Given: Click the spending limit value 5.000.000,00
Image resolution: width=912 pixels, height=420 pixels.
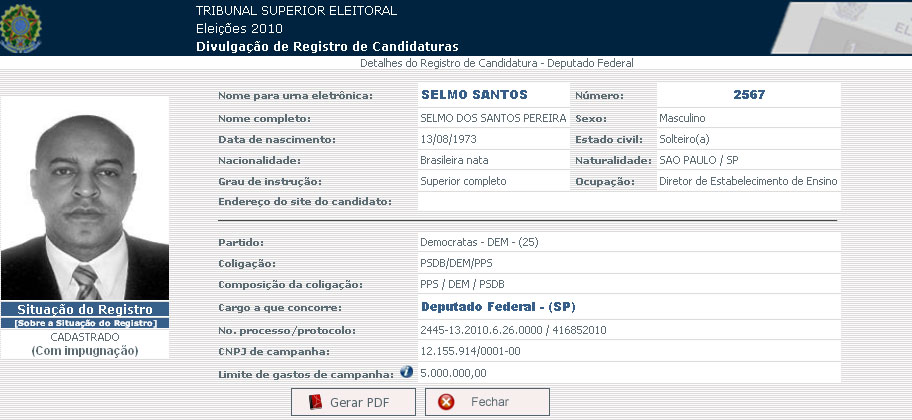Looking at the screenshot, I should coord(454,373).
